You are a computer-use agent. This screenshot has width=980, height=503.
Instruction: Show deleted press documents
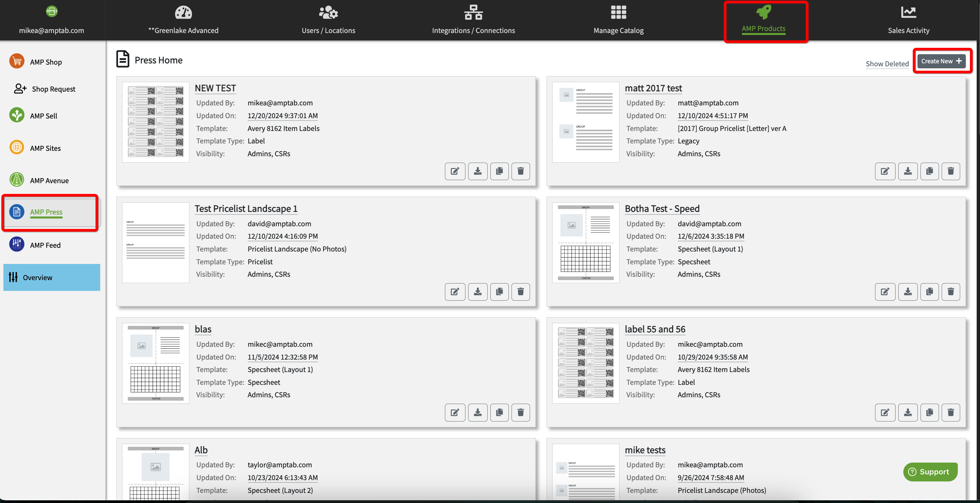(x=887, y=64)
